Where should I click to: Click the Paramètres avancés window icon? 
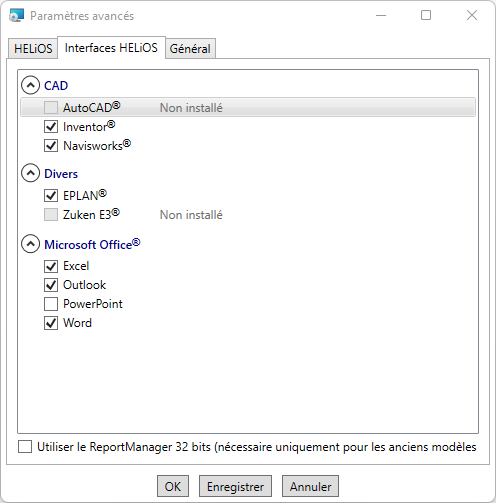[x=17, y=15]
